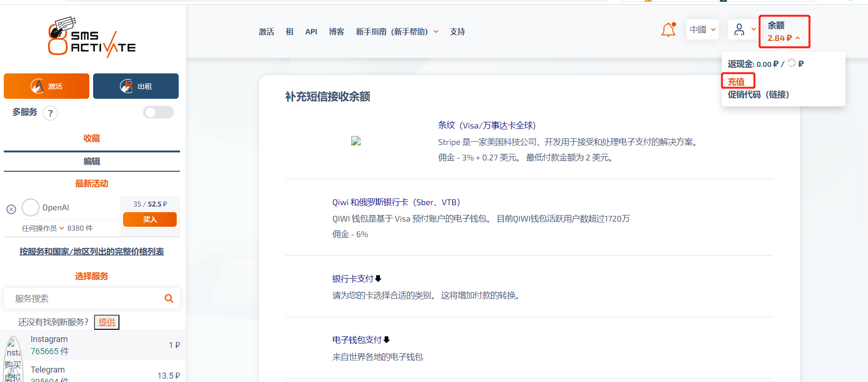Screen dimensions: 868x382
Task: Click the multi-service help question mark
Action: click(x=50, y=113)
